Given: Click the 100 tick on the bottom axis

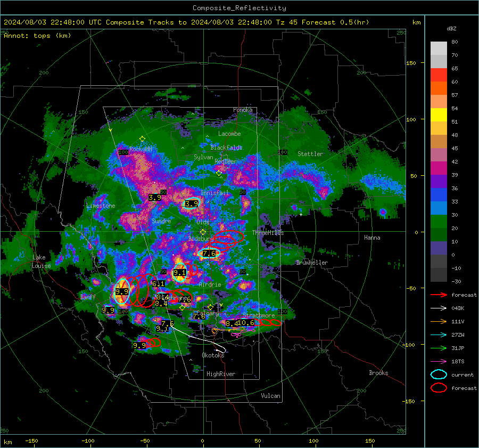Looking at the screenshot, I should pyautogui.click(x=313, y=441).
